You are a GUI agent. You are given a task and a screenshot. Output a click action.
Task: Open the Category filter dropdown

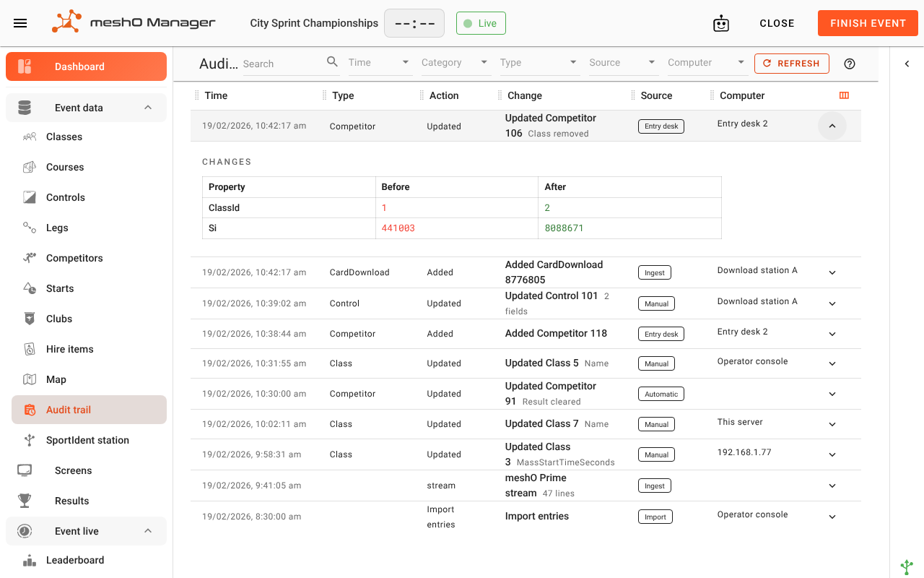click(455, 63)
